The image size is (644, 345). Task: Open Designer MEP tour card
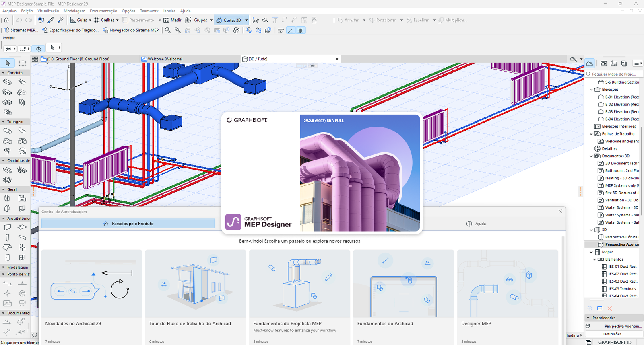[508, 298]
